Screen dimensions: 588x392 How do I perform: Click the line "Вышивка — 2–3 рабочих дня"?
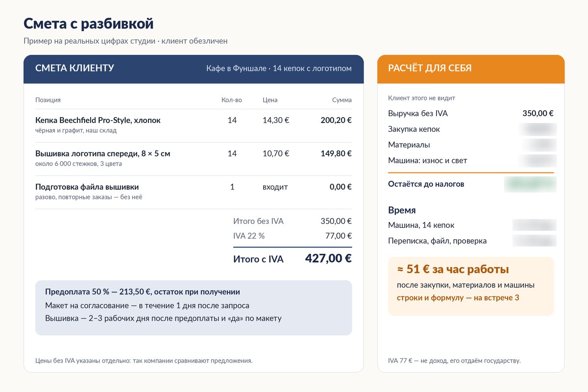(163, 318)
